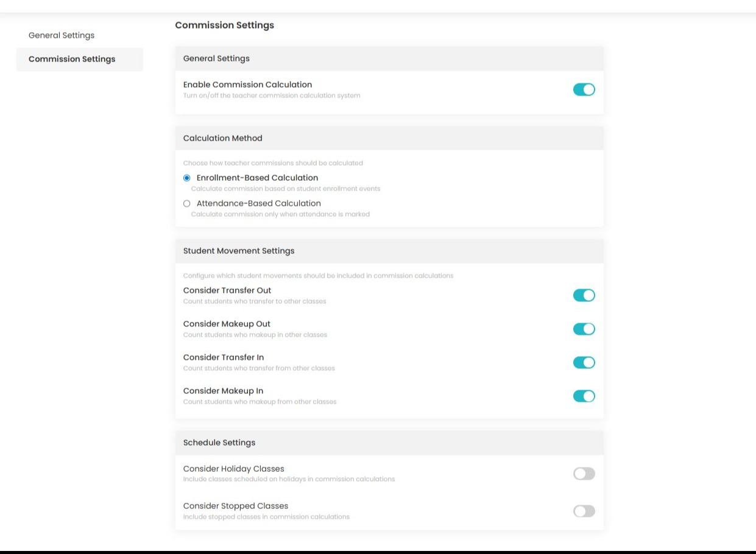Click the Consider Stopped Classes label text
756x554 pixels.
click(235, 506)
